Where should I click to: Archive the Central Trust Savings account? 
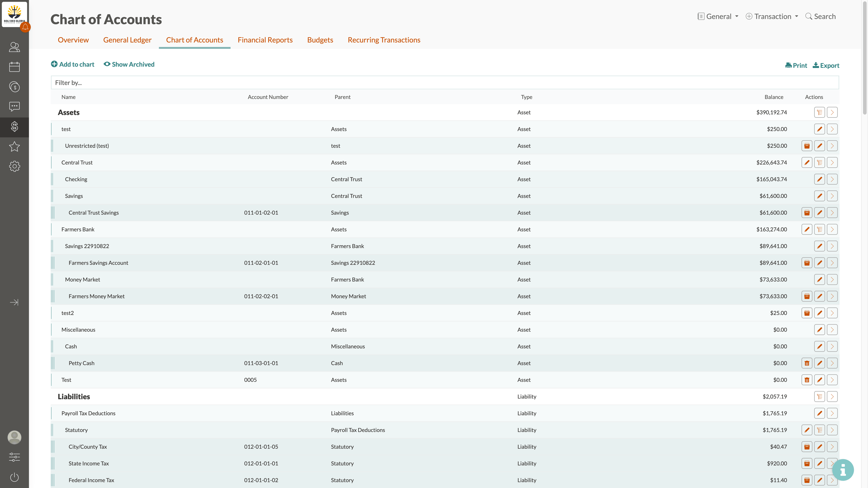click(807, 213)
